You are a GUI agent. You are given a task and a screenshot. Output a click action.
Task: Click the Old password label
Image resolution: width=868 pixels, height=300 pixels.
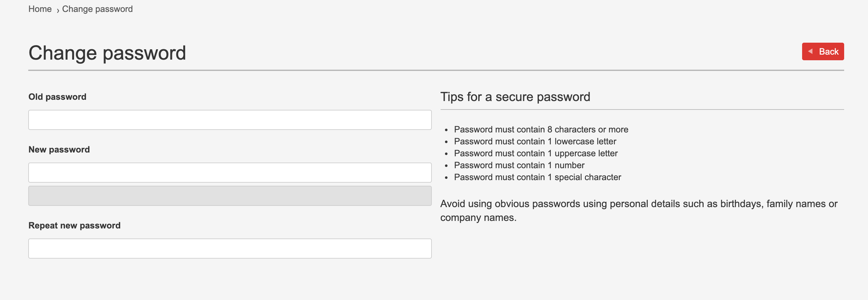pyautogui.click(x=57, y=97)
